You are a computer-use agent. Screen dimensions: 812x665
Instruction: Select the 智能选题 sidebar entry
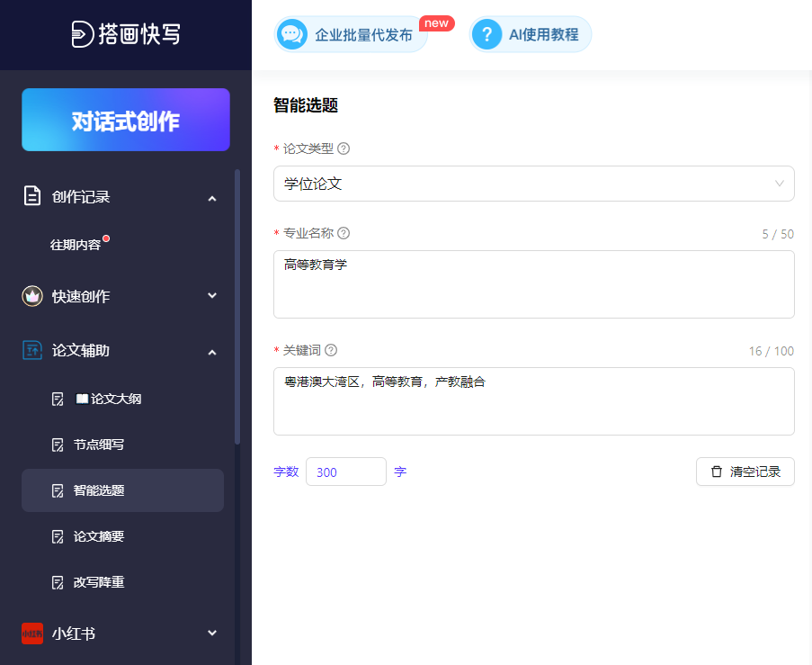[99, 490]
